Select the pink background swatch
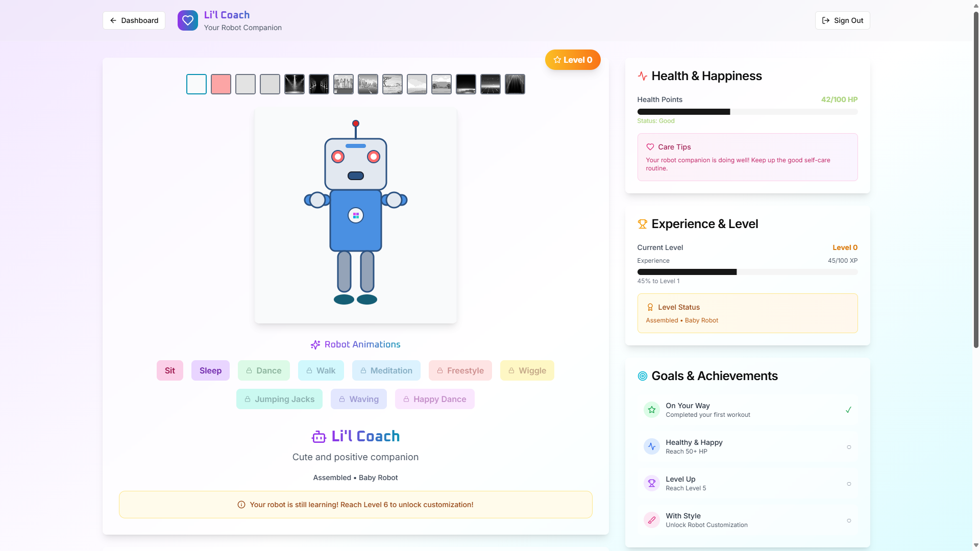980x551 pixels. 221,84
